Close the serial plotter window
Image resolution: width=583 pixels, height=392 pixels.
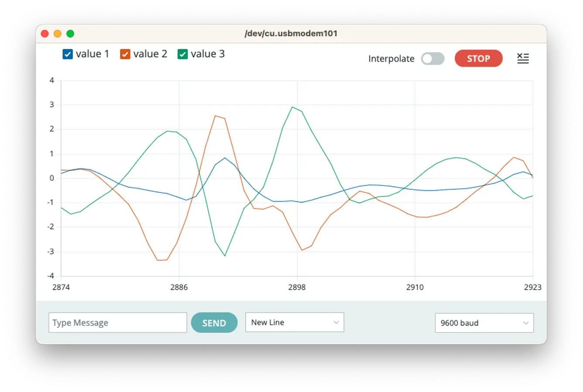point(45,34)
